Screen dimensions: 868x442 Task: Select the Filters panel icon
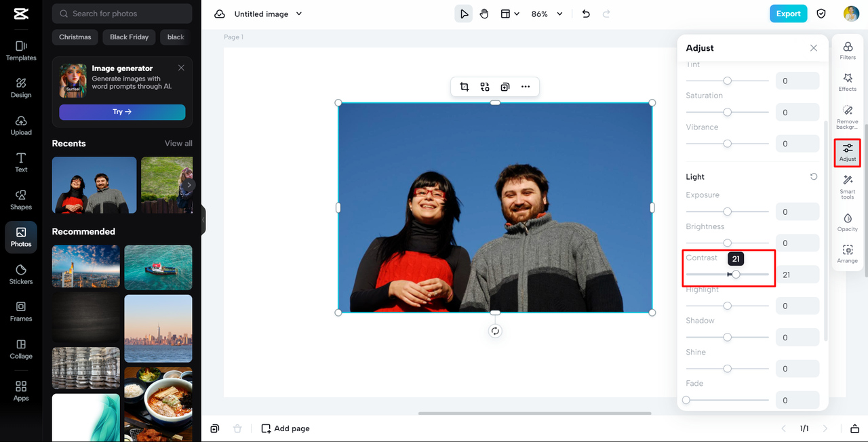click(x=847, y=51)
